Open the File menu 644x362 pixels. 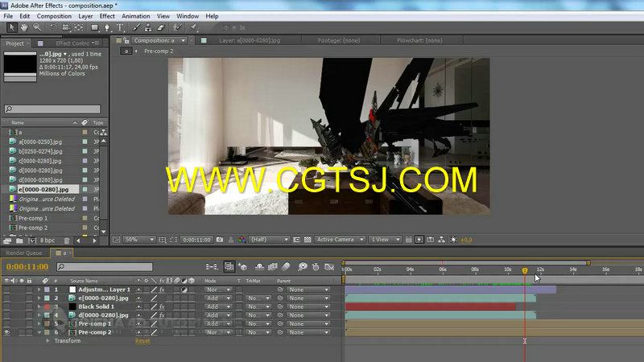[x=8, y=16]
